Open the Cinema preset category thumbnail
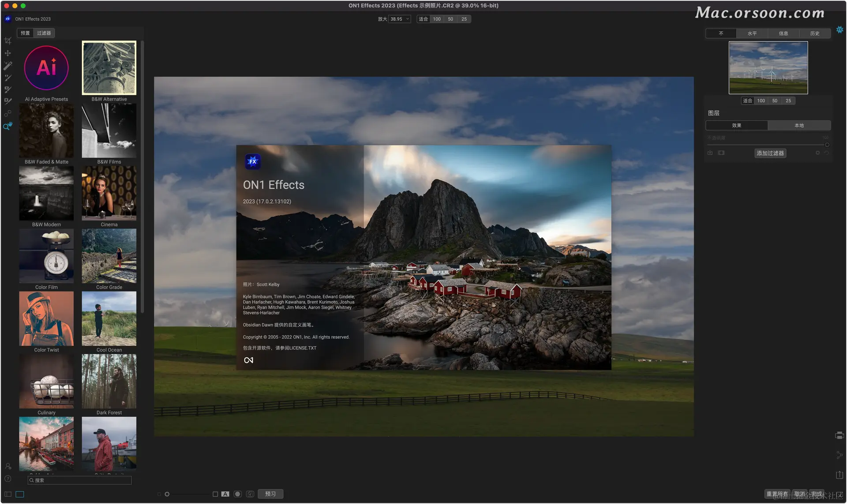Image resolution: width=847 pixels, height=504 pixels. tap(109, 194)
